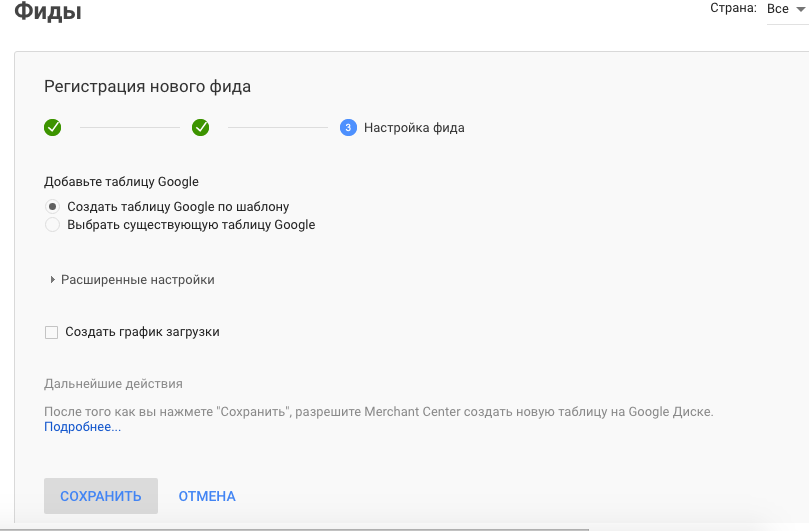Expand "Расширенные настройки" section
Image resolution: width=809 pixels, height=531 pixels.
[x=132, y=280]
